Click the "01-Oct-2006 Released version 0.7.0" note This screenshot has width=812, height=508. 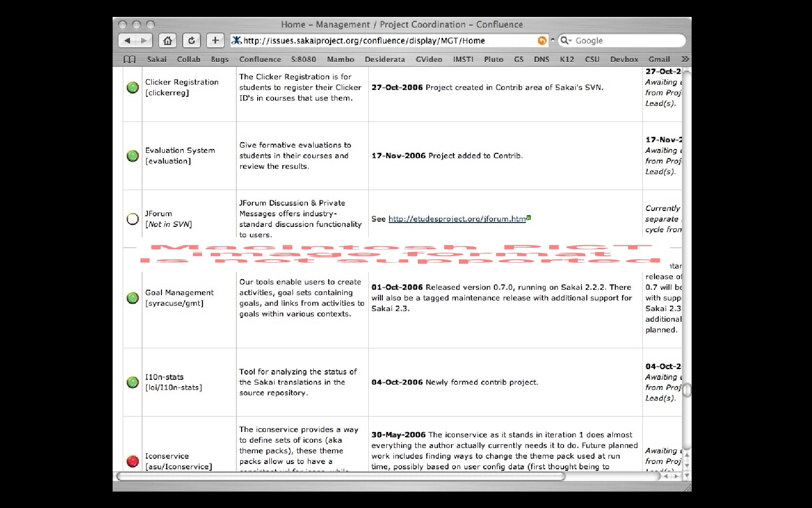[x=502, y=298]
